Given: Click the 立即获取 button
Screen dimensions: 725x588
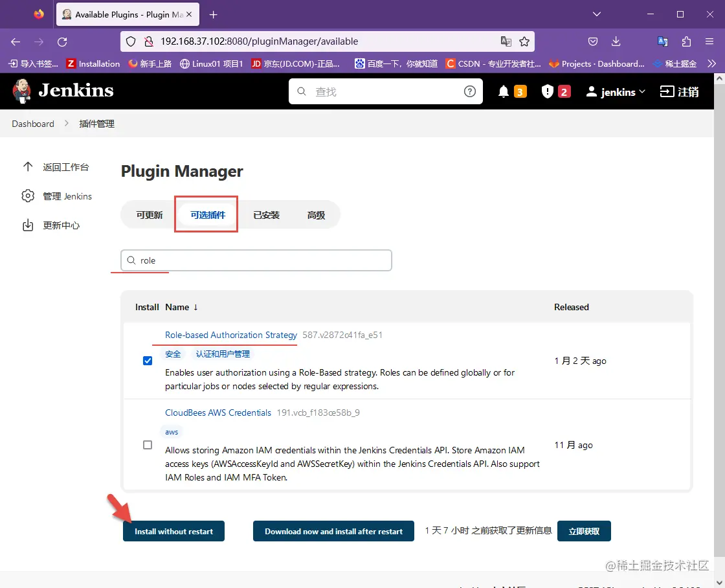Looking at the screenshot, I should [x=584, y=531].
